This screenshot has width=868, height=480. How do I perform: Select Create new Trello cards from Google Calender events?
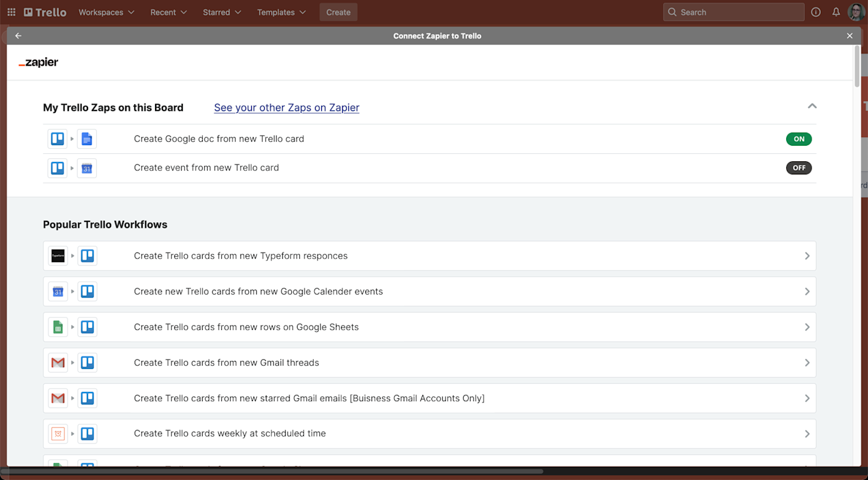point(430,291)
